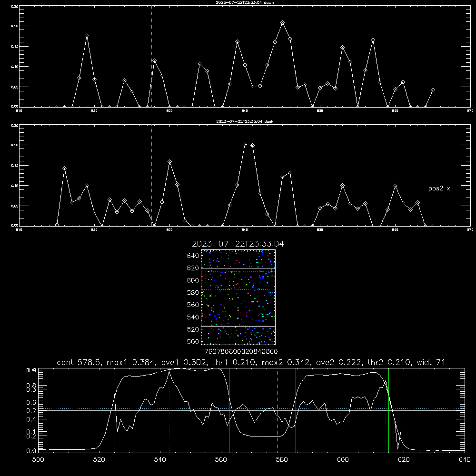The width and height of the screenshot is (476, 476).
Task: Click the right green dashed line in dawn plot
Action: 263,56
